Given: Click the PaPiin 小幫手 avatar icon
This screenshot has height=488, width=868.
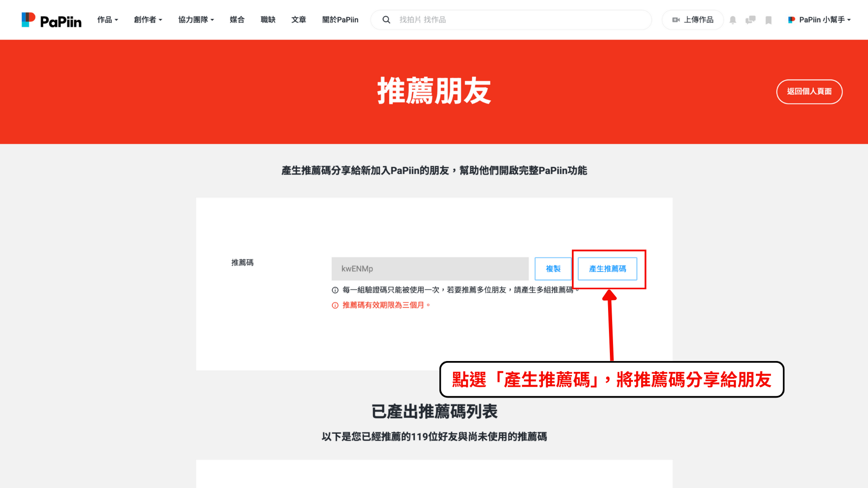Looking at the screenshot, I should (x=791, y=20).
